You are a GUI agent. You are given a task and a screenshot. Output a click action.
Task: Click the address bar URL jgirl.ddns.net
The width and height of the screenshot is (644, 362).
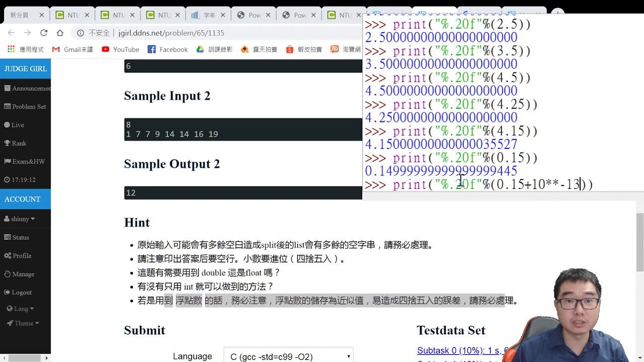[172, 33]
